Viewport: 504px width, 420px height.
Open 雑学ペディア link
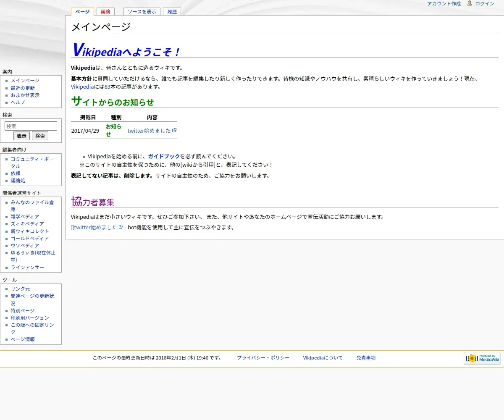(25, 217)
